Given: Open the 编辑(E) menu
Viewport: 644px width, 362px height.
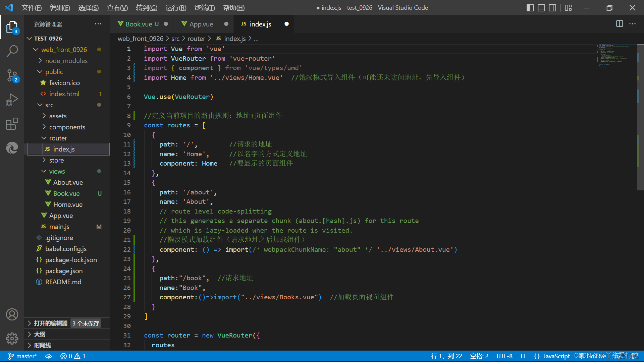Looking at the screenshot, I should (x=60, y=8).
